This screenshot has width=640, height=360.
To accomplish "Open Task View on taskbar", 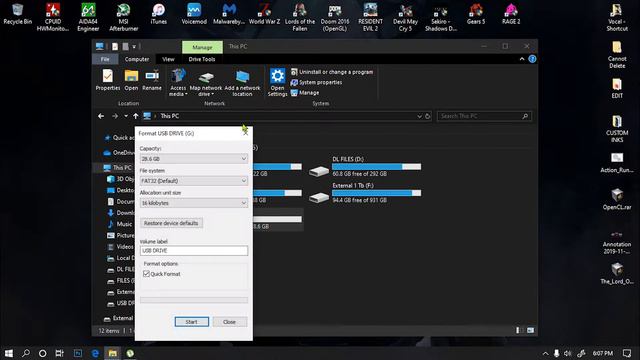I will [x=60, y=353].
